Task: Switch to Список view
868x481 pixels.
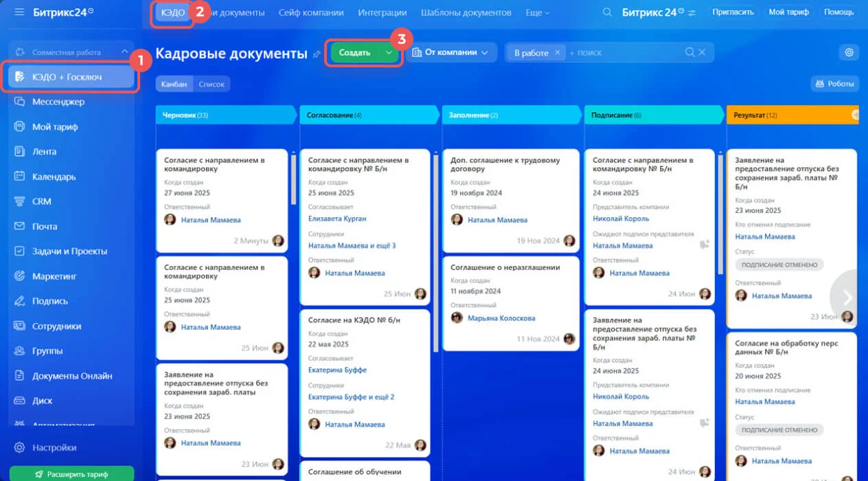Action: pos(212,84)
